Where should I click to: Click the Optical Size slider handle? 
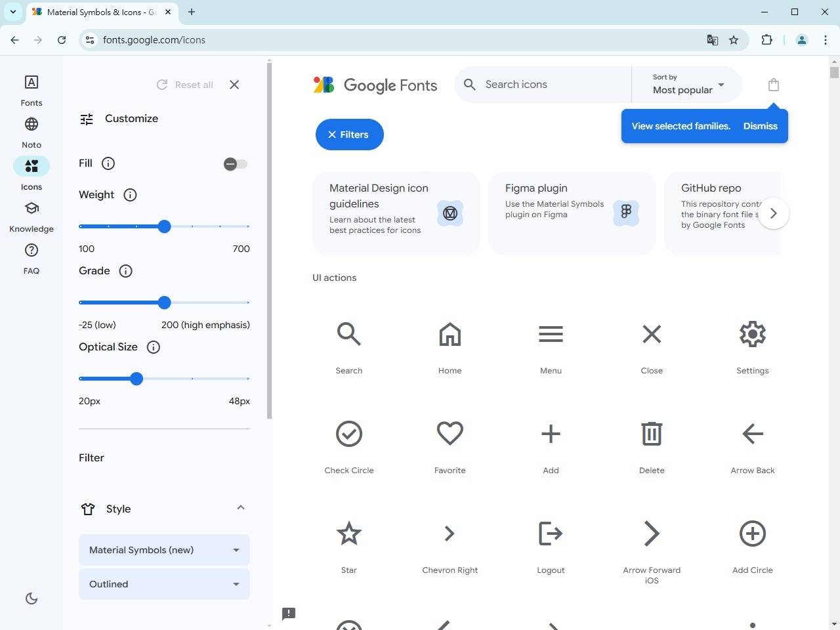[x=136, y=379]
